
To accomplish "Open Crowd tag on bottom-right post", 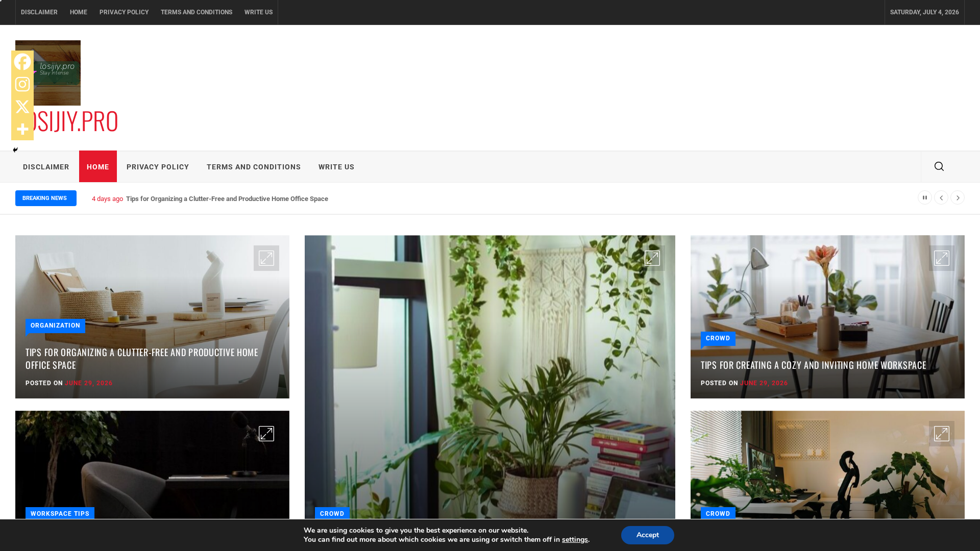I will click(x=718, y=513).
